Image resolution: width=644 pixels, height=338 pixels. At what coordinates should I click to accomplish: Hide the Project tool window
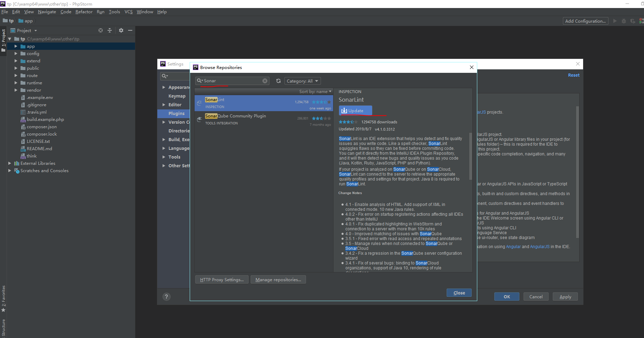tap(130, 30)
